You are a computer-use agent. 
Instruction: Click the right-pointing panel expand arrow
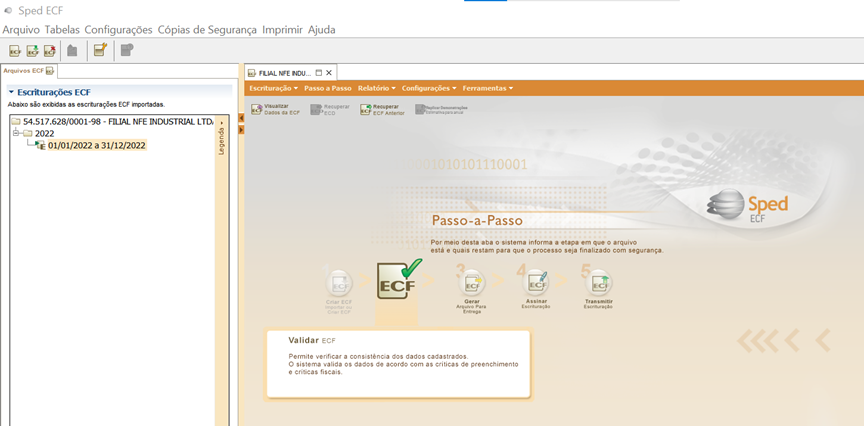(x=241, y=130)
